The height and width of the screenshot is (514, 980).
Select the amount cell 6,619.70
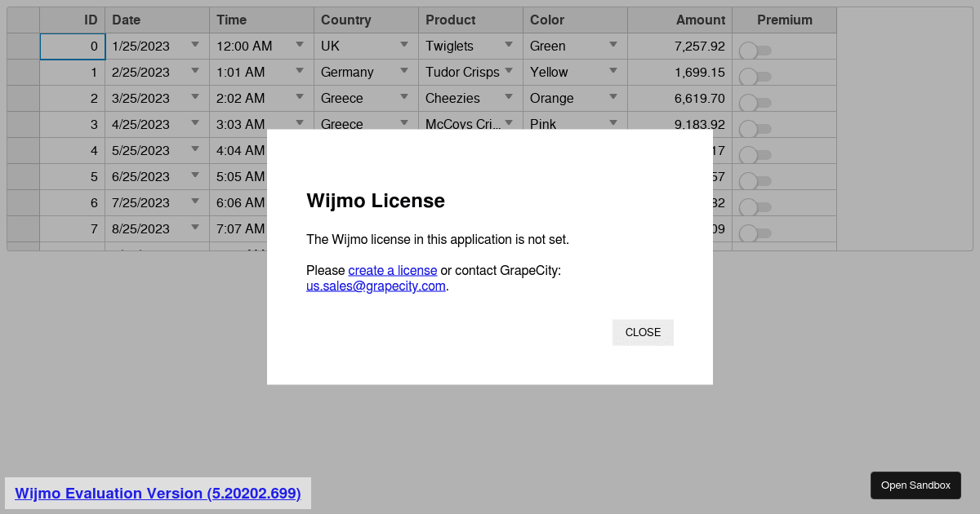pos(679,99)
